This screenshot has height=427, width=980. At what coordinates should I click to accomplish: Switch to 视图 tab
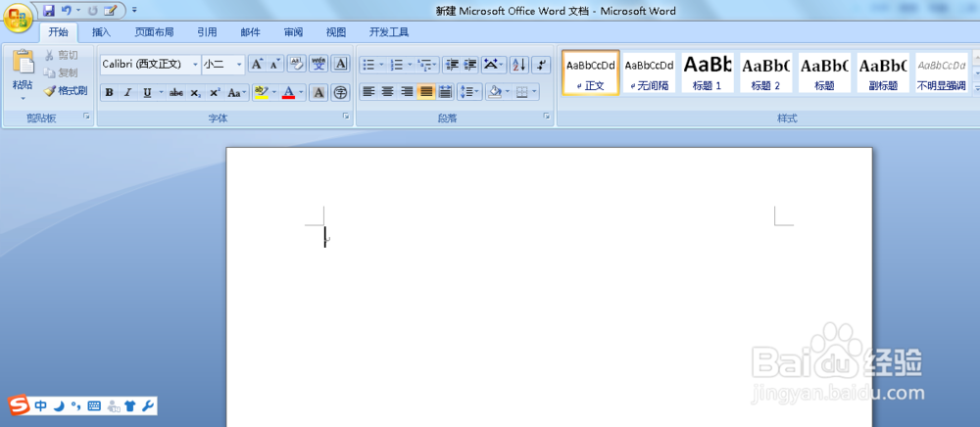tap(335, 32)
